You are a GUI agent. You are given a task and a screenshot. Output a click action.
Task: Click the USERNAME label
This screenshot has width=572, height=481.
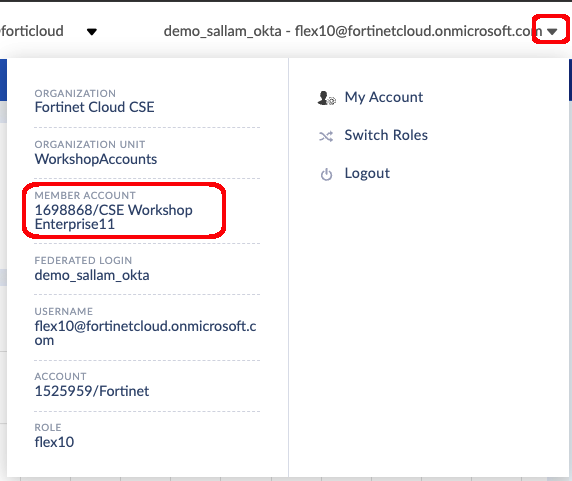(63, 311)
